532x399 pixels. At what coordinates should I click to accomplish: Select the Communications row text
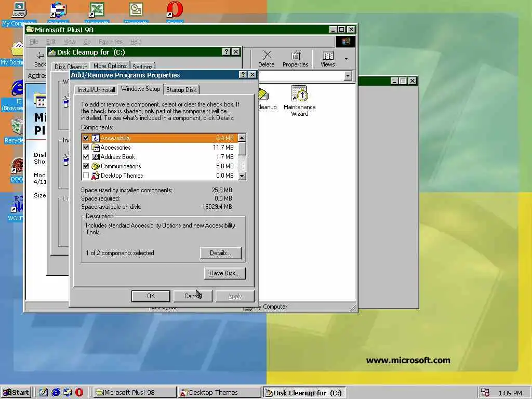[121, 166]
